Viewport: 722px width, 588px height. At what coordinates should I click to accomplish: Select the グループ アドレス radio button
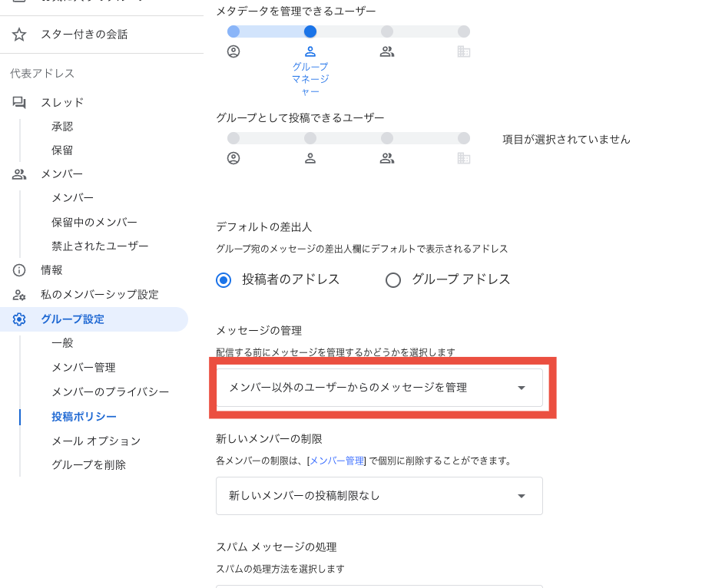[x=393, y=280]
